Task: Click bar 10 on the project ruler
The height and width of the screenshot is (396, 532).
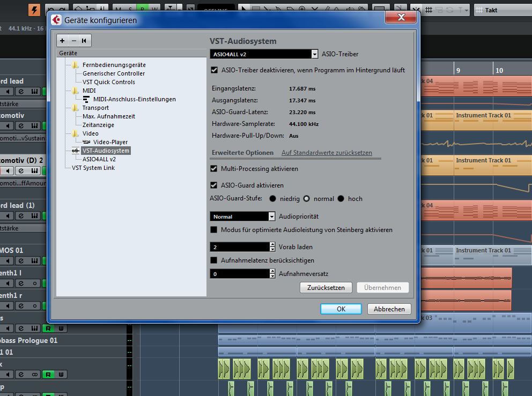Action: (x=499, y=70)
